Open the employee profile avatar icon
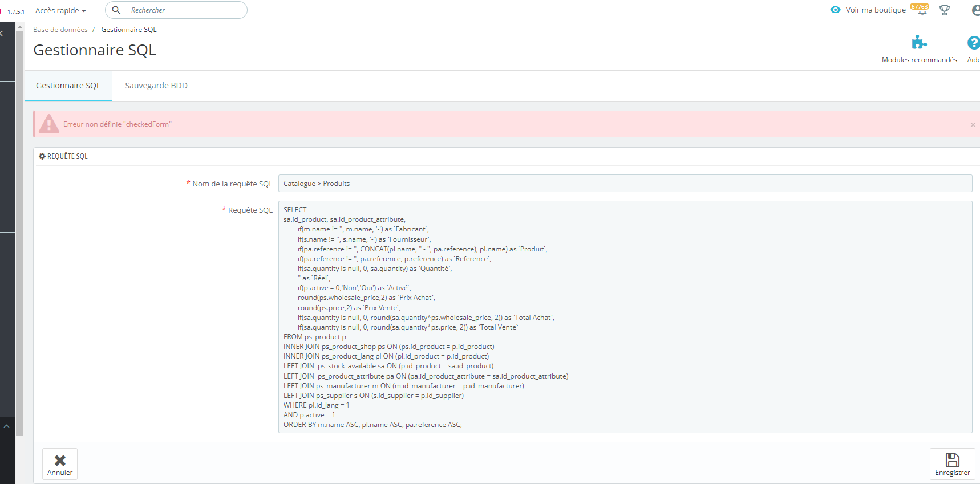This screenshot has width=980, height=484. pos(976,10)
